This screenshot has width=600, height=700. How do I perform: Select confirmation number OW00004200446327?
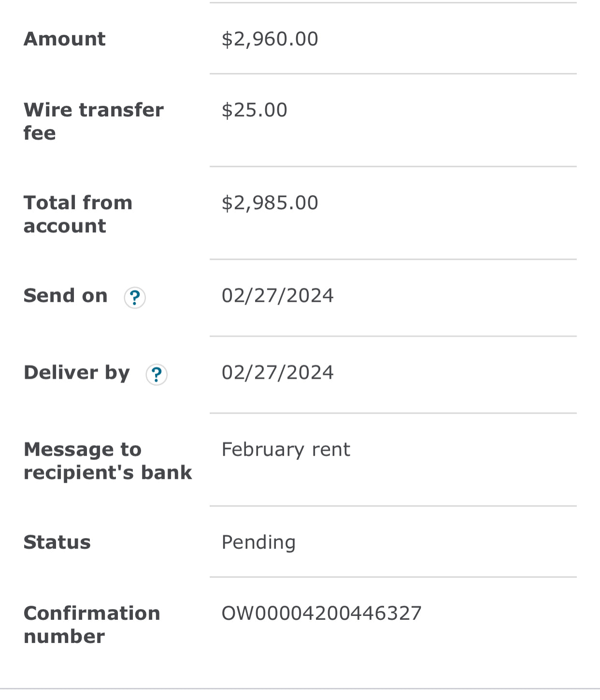pos(322,614)
